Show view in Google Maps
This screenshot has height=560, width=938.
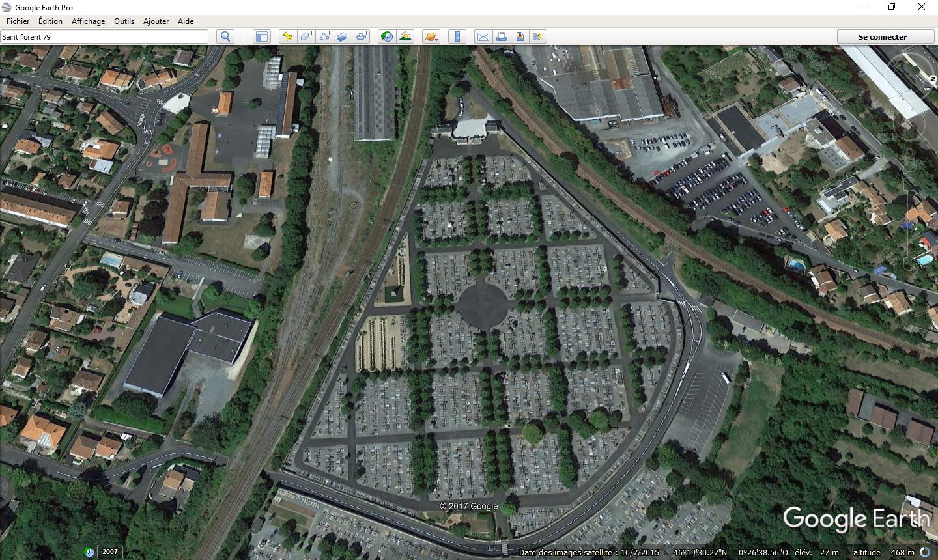tap(538, 36)
